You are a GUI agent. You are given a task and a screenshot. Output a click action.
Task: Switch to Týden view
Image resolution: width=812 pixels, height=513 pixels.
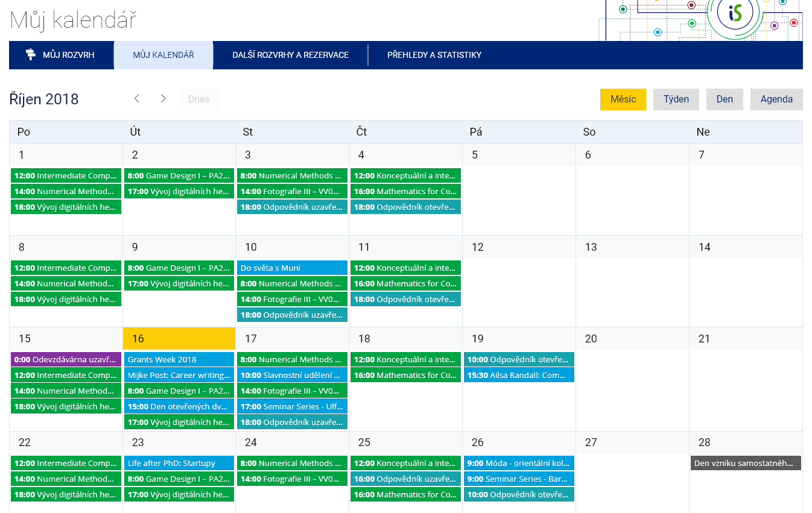pyautogui.click(x=676, y=99)
